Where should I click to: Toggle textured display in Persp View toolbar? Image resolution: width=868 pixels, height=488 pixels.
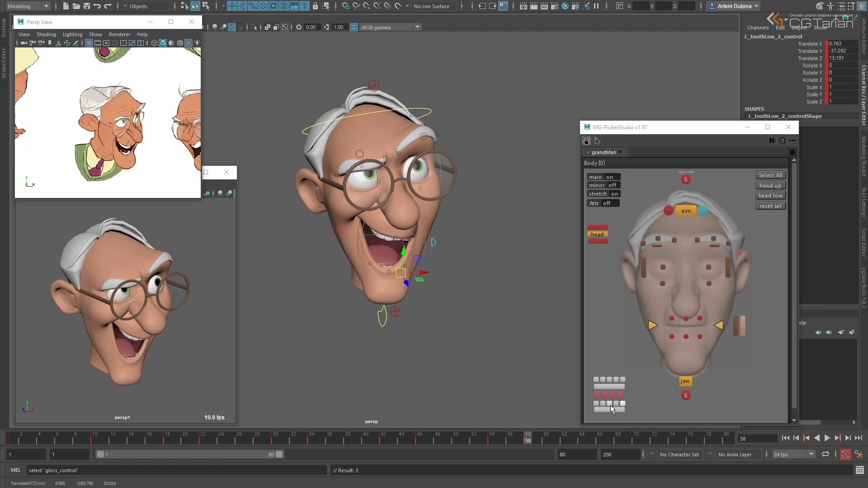pyautogui.click(x=189, y=43)
